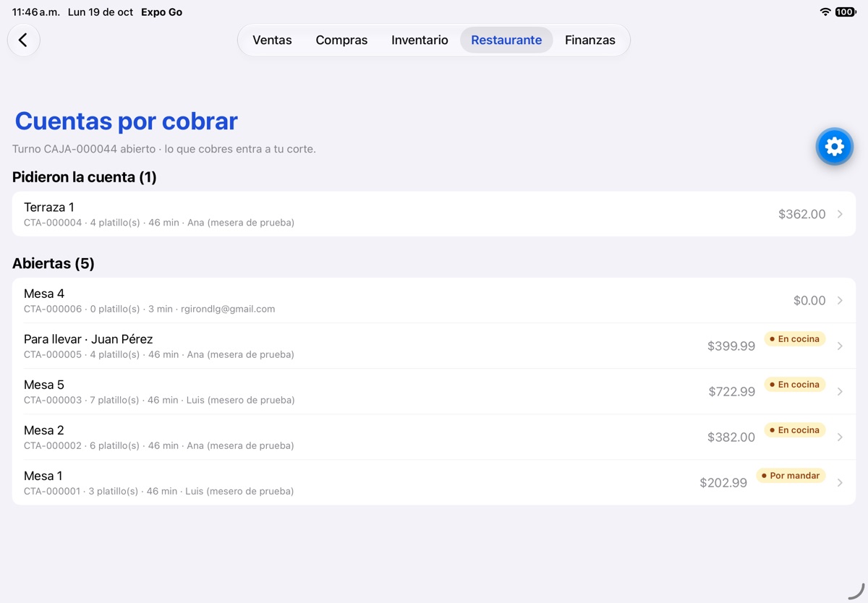Tap the 11:46 a.m. clock
This screenshot has height=603, width=868.
[x=36, y=12]
